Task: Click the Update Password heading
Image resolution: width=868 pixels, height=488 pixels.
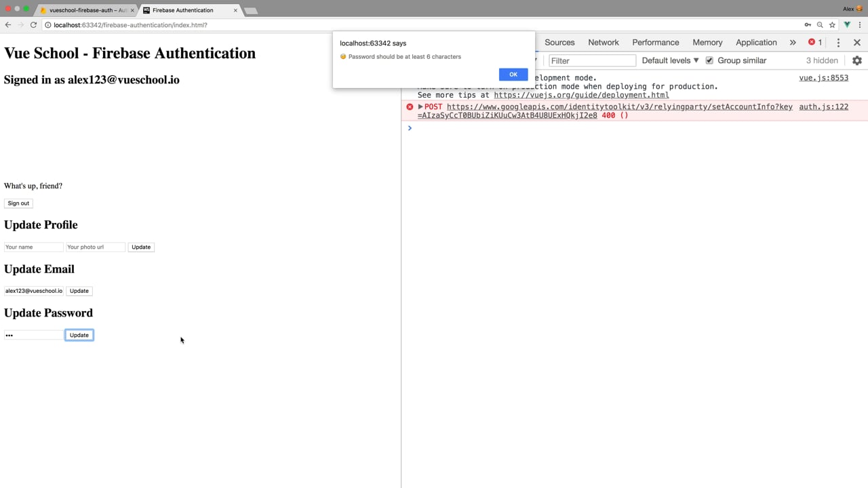Action: [x=48, y=313]
